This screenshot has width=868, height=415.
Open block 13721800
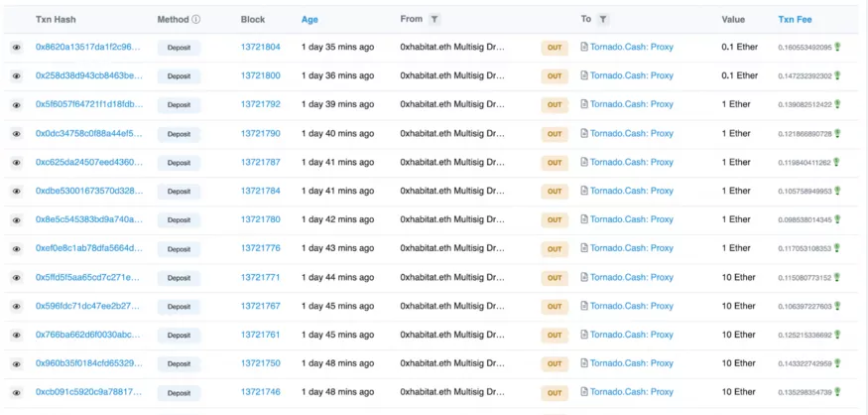(x=260, y=75)
